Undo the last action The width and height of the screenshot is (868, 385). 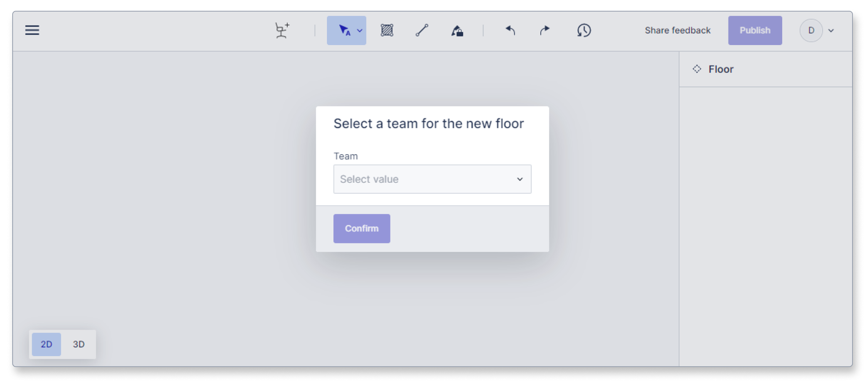(510, 30)
